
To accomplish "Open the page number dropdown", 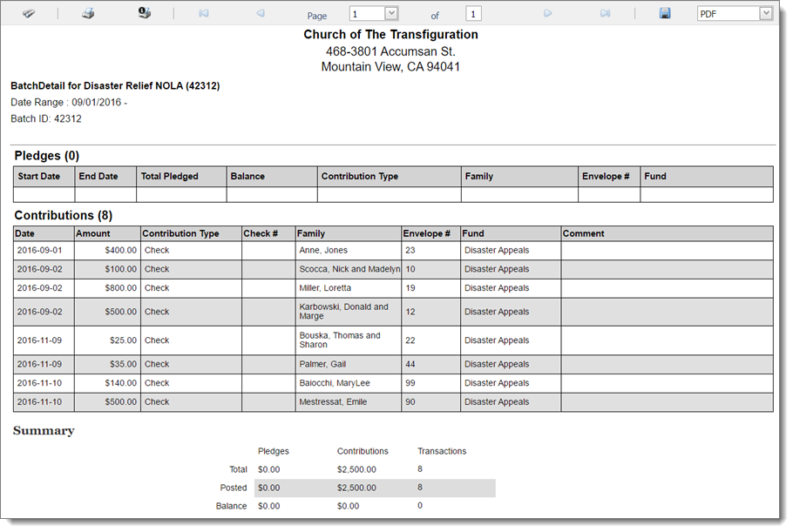I will click(390, 14).
